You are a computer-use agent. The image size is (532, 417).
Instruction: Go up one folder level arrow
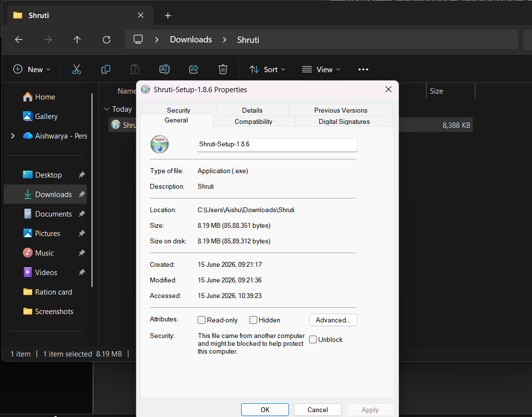pos(77,40)
